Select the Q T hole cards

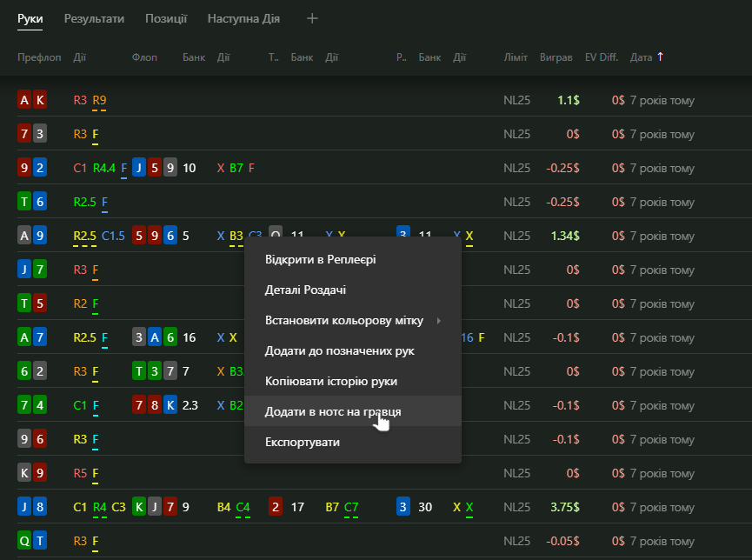pos(32,541)
